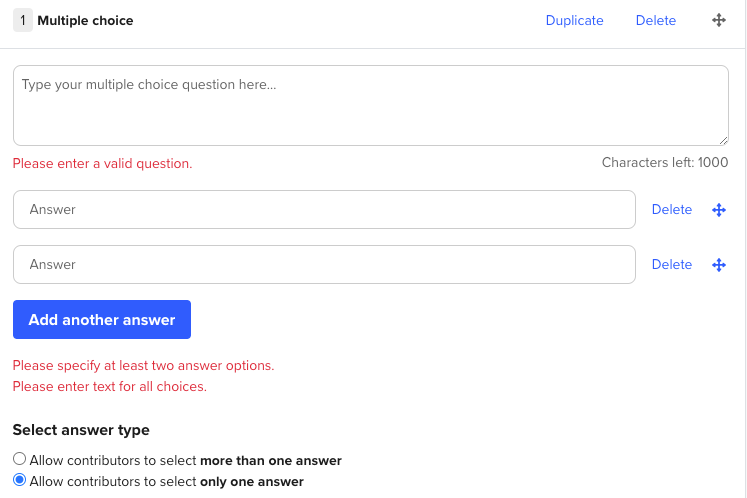Click into the second Answer field
This screenshot has width=747, height=498.
324,264
